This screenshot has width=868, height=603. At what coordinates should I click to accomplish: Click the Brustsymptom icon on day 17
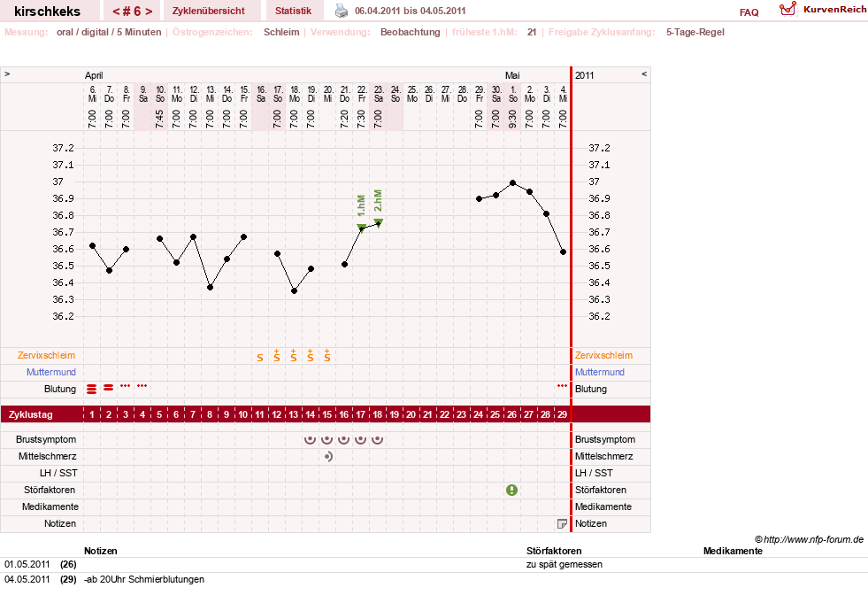360,439
